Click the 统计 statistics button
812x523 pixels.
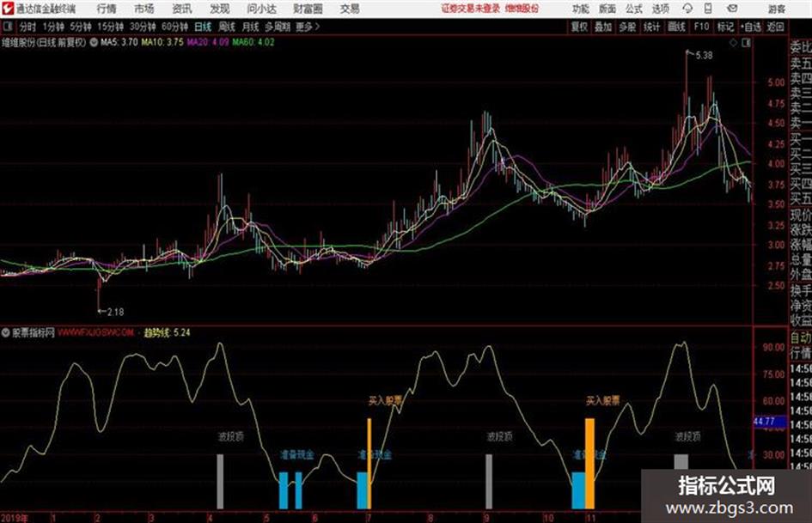652,27
